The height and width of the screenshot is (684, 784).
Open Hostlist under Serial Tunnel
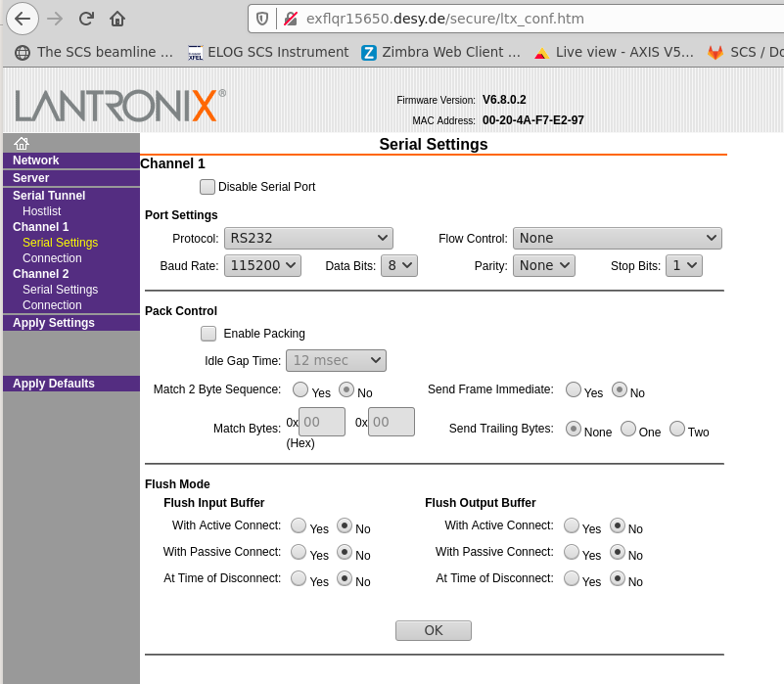(x=41, y=211)
